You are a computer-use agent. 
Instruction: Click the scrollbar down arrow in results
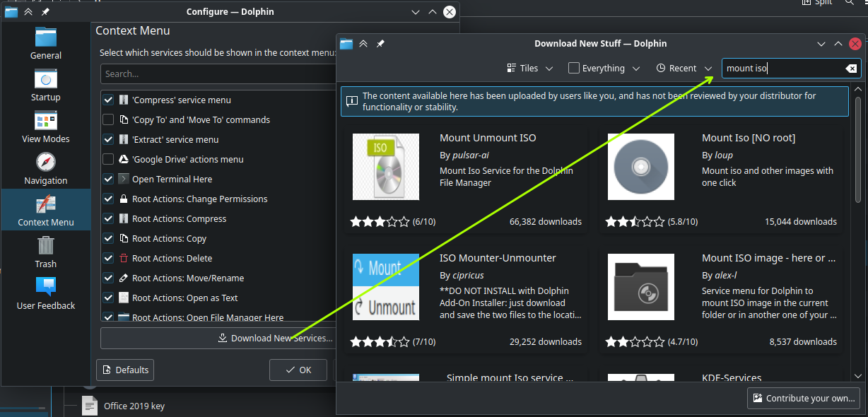coord(857,376)
